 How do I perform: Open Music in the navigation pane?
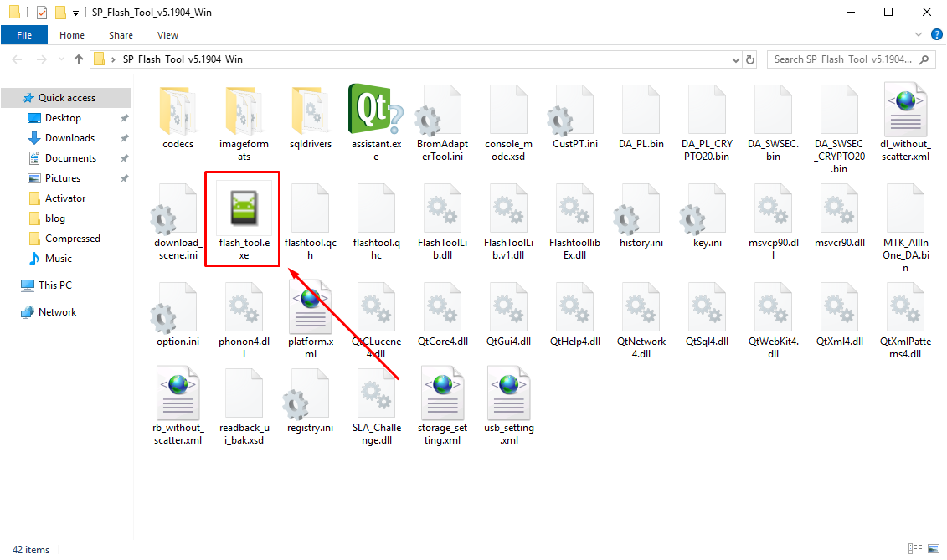pos(58,258)
